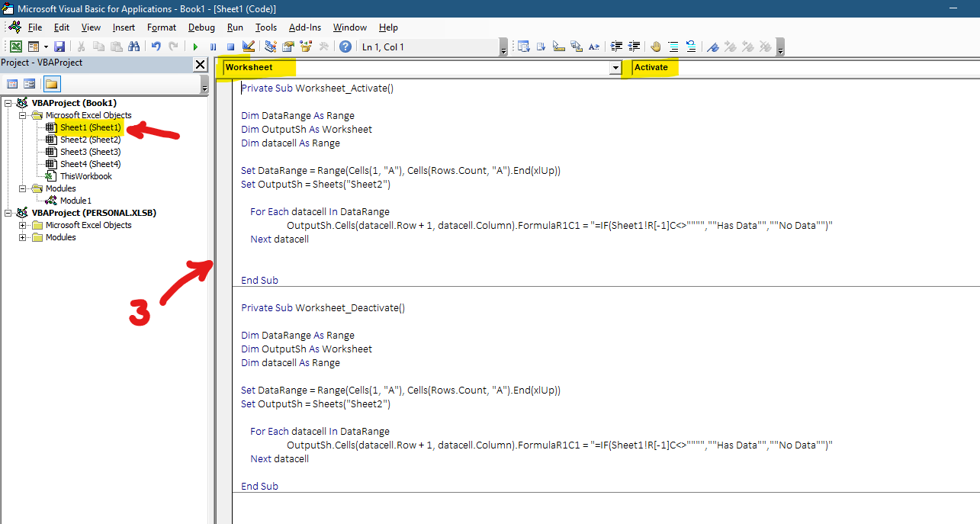980x524 pixels.
Task: Open the Insert UserForm dropdown arrow
Action: point(46,47)
